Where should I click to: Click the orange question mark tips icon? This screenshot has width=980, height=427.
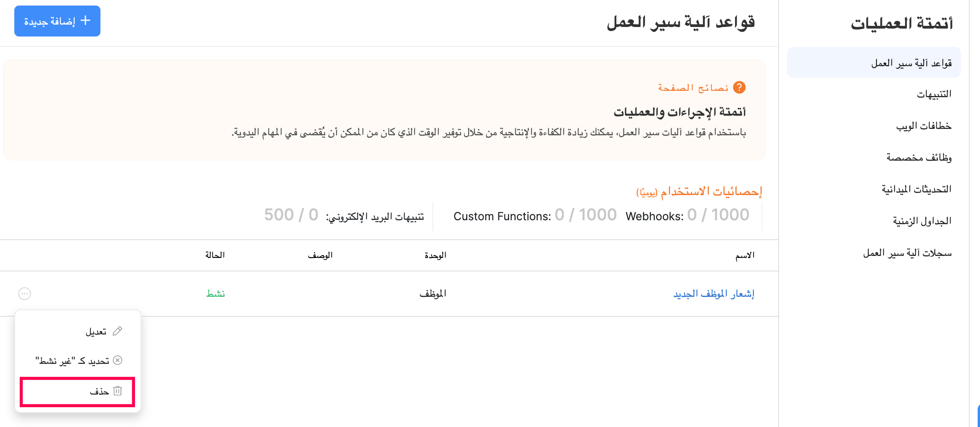coord(739,87)
